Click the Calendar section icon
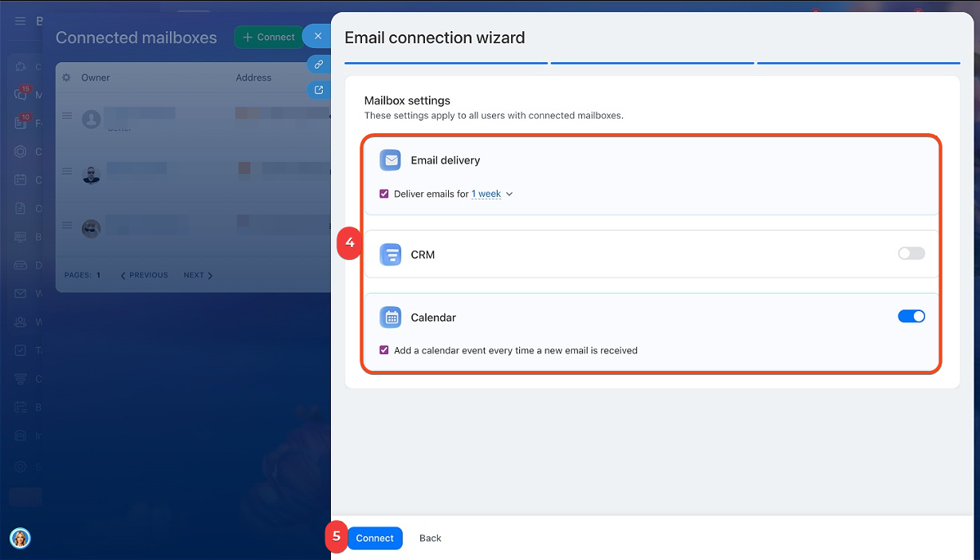The image size is (980, 560). click(x=390, y=317)
